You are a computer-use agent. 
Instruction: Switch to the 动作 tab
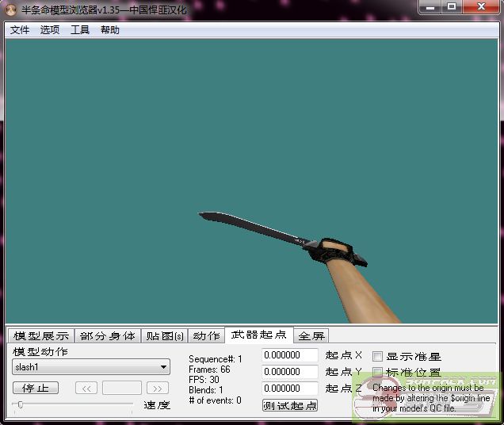pyautogui.click(x=206, y=336)
